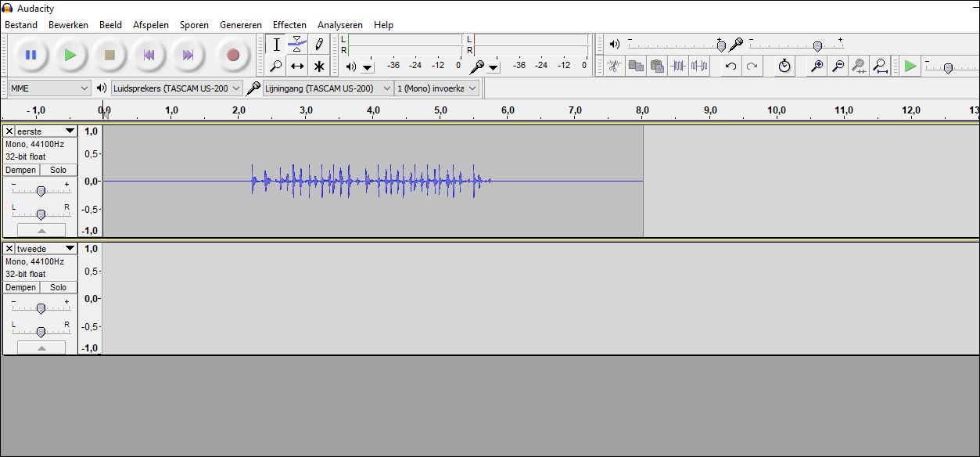980x457 pixels.
Task: Click the Cut scissors icon
Action: pyautogui.click(x=615, y=66)
